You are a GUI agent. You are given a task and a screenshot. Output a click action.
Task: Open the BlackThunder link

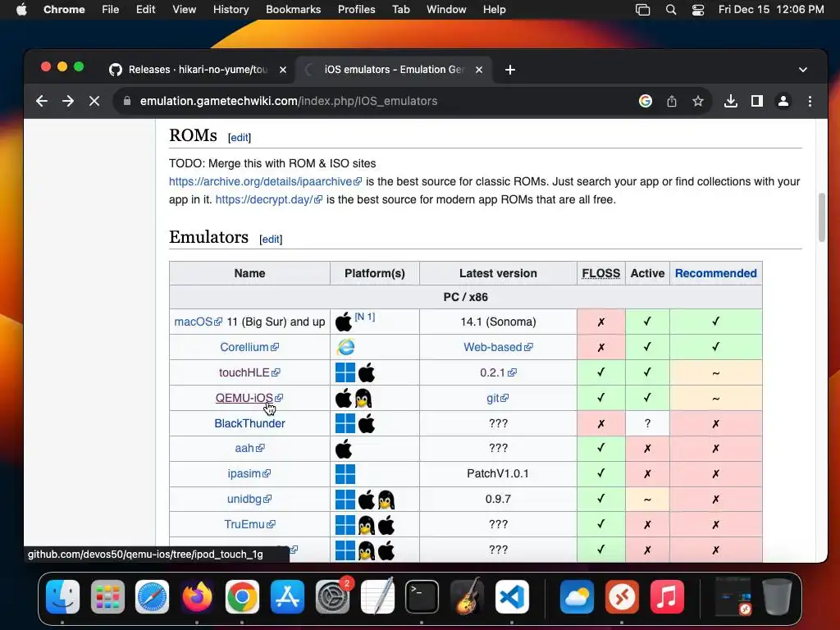(x=249, y=423)
